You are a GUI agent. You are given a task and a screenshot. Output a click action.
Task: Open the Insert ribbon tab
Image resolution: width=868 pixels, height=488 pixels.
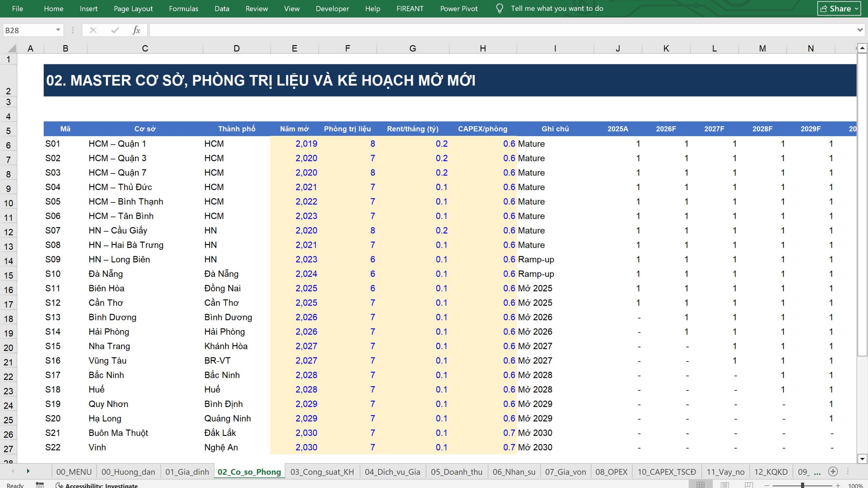(x=88, y=8)
